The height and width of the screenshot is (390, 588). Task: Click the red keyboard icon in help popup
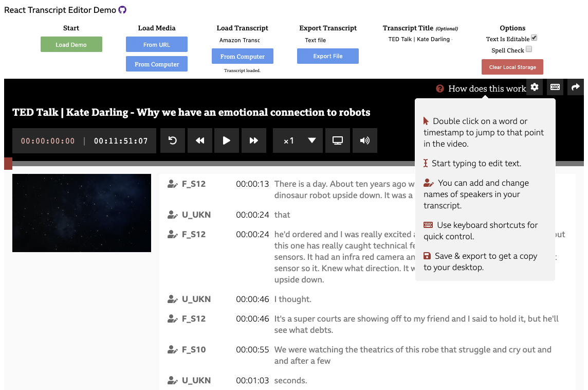pos(428,225)
